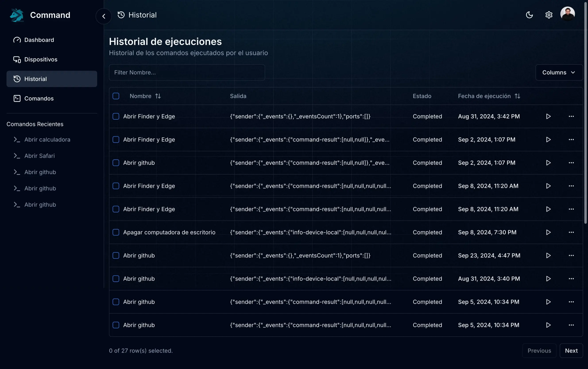Image resolution: width=588 pixels, height=369 pixels.
Task: Click the Command logo icon
Action: [x=17, y=15]
